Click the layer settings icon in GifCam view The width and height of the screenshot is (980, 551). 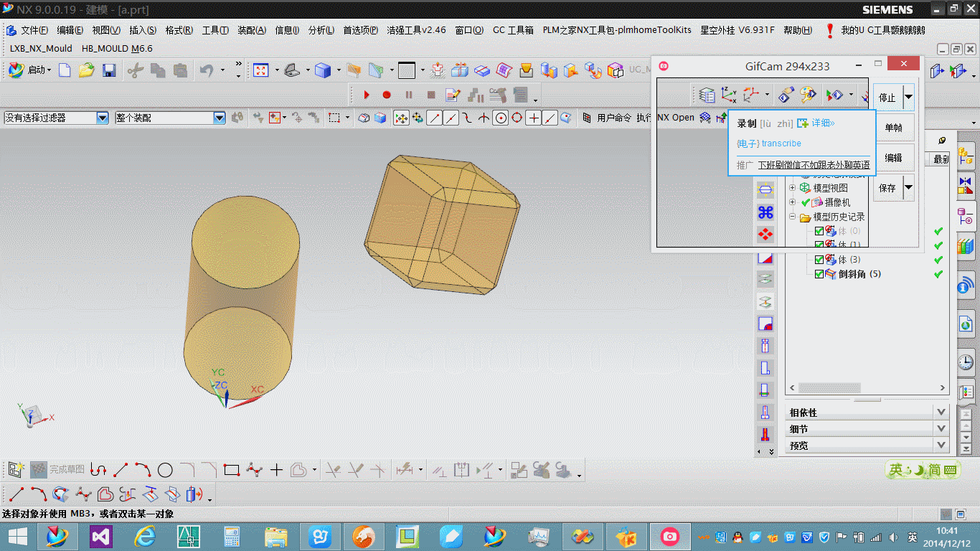point(707,94)
